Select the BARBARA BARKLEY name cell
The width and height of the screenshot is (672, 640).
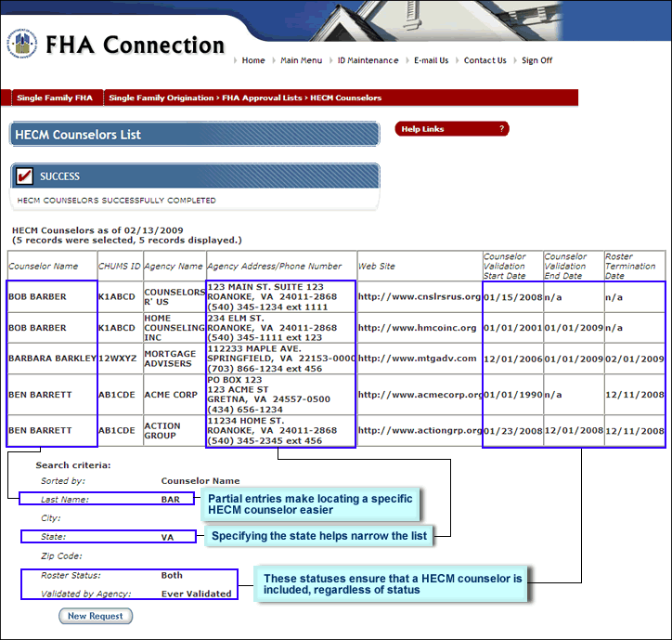tap(52, 359)
